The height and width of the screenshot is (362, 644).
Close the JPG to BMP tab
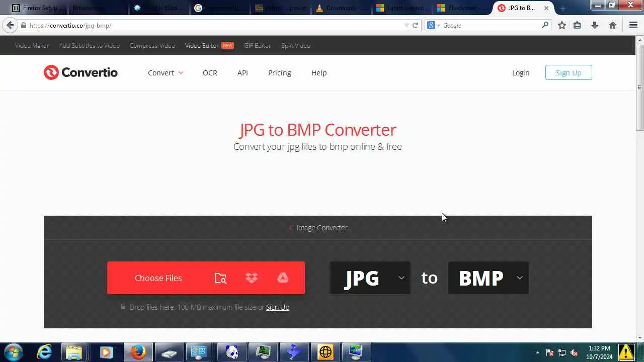click(x=546, y=8)
